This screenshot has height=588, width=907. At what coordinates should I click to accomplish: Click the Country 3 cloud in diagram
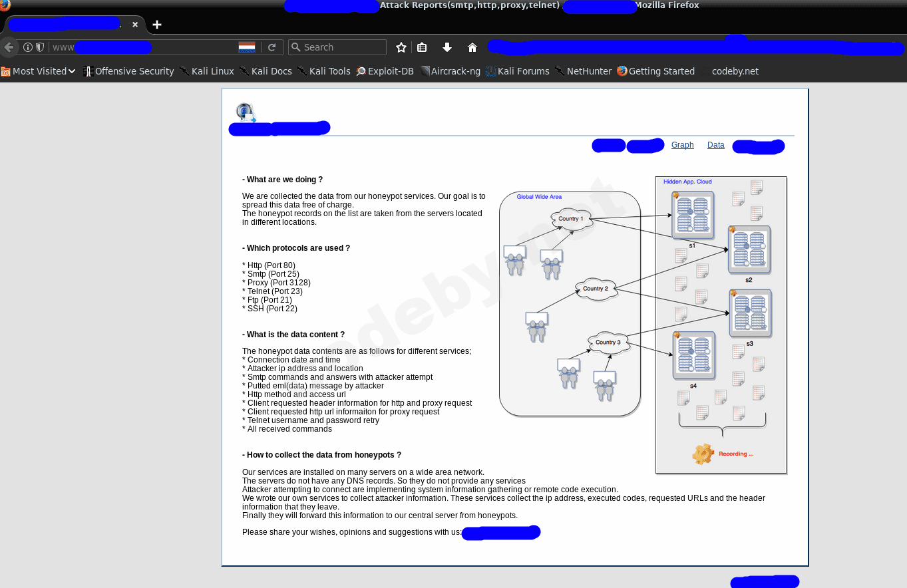(608, 343)
